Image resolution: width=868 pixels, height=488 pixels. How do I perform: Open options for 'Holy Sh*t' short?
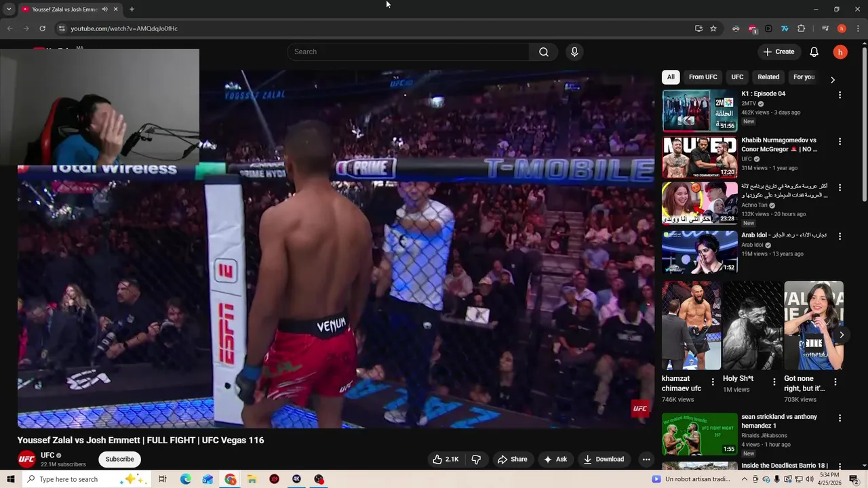[774, 382]
